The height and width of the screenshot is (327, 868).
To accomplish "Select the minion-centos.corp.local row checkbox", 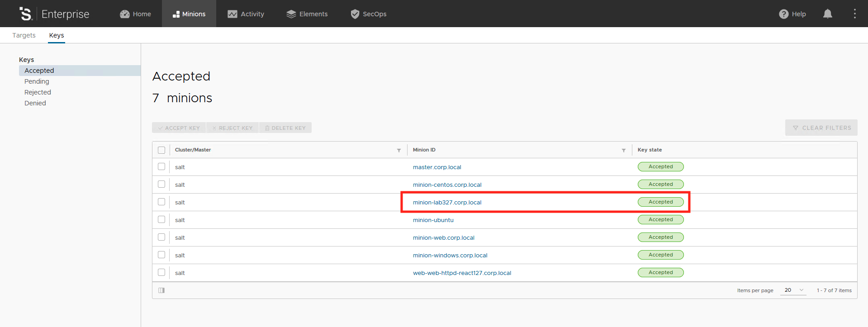I will coord(161,184).
